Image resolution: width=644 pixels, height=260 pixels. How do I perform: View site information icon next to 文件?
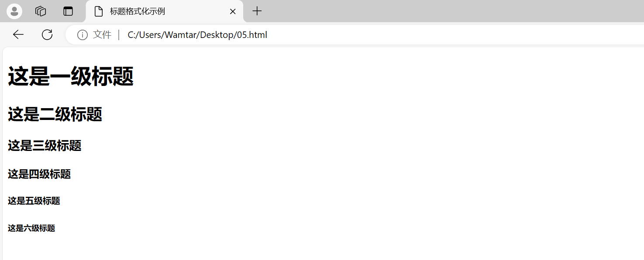pyautogui.click(x=82, y=35)
